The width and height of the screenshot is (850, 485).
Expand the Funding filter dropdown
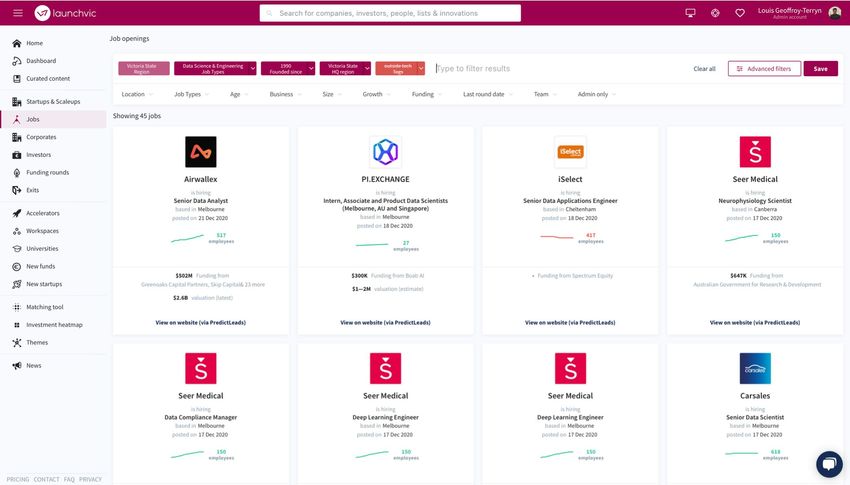[x=427, y=94]
